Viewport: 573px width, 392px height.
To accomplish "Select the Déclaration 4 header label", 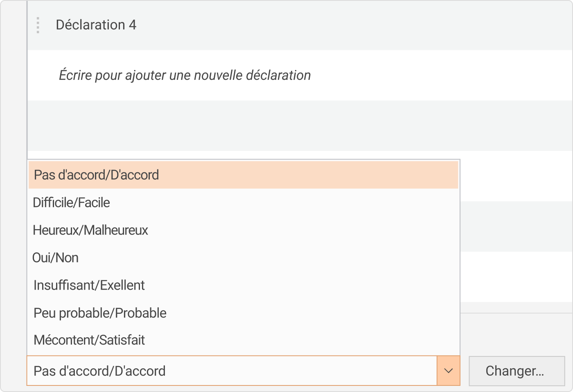I will click(x=97, y=25).
